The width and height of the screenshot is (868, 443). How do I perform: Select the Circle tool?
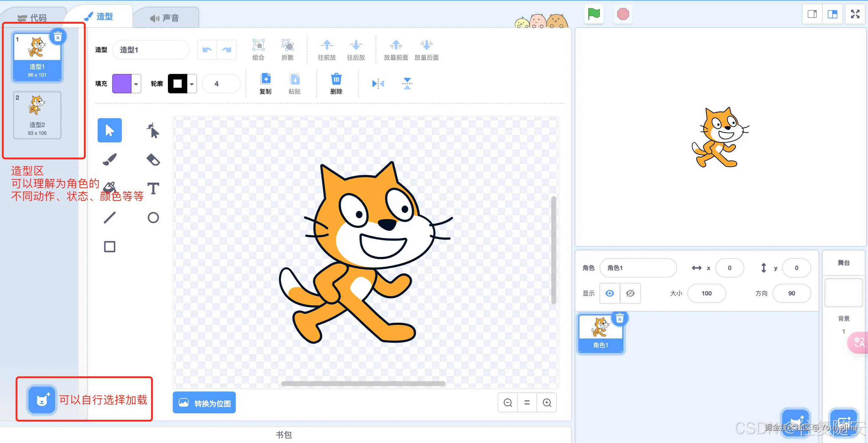(153, 218)
